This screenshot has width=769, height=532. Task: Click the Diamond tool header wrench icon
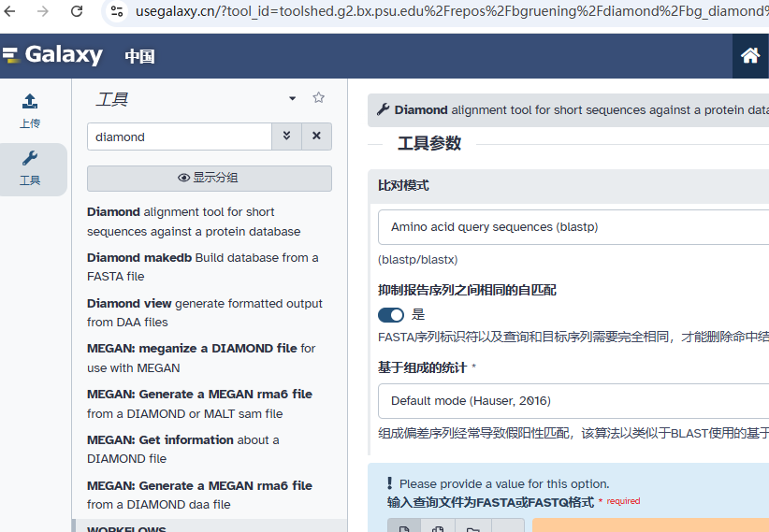click(383, 109)
